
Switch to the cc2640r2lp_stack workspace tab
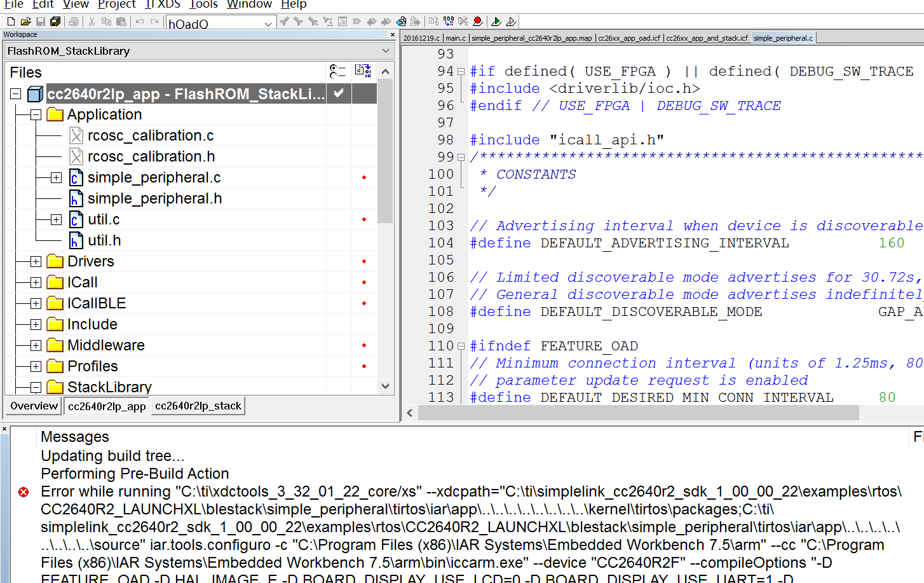pyautogui.click(x=198, y=406)
